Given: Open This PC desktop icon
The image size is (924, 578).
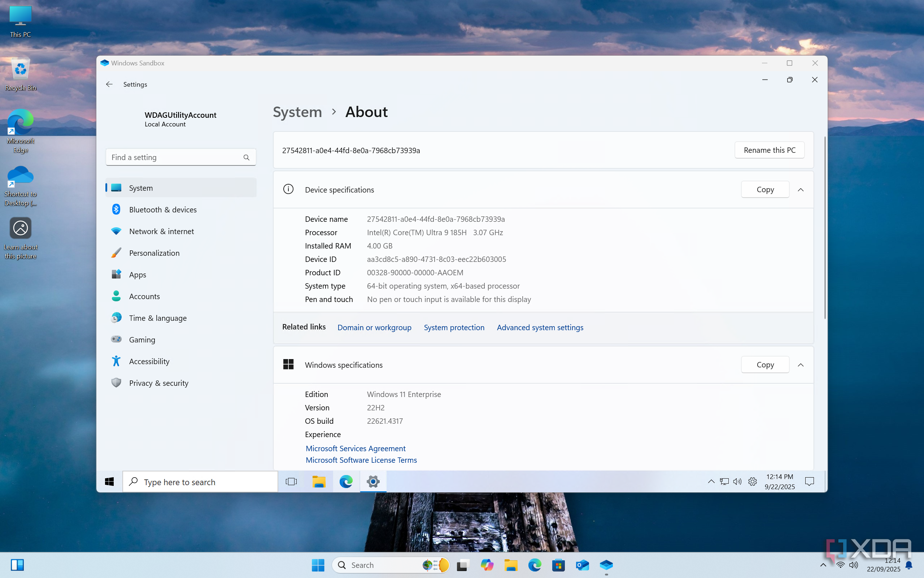Looking at the screenshot, I should [x=20, y=21].
